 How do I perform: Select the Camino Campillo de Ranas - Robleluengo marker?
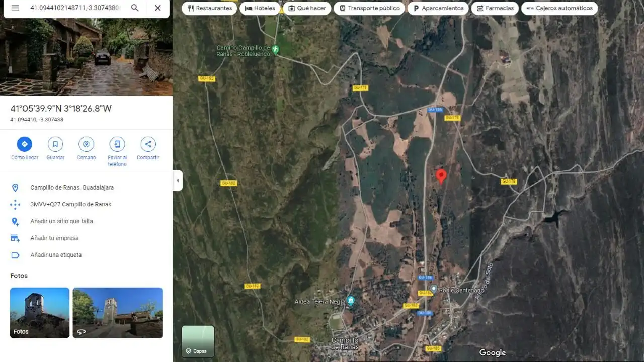pyautogui.click(x=275, y=49)
